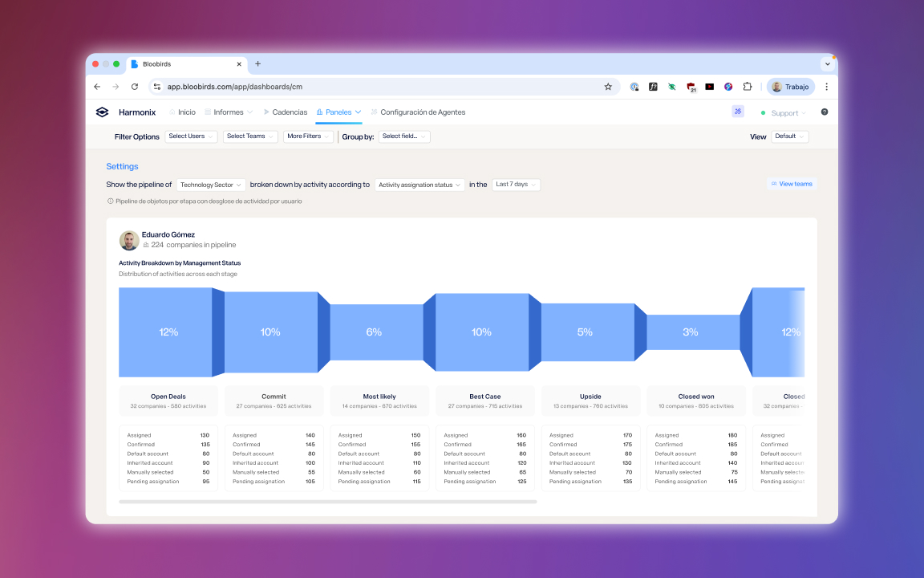Click the fonts 'f?' extension icon
Viewport: 924px width, 578px height.
coord(653,87)
